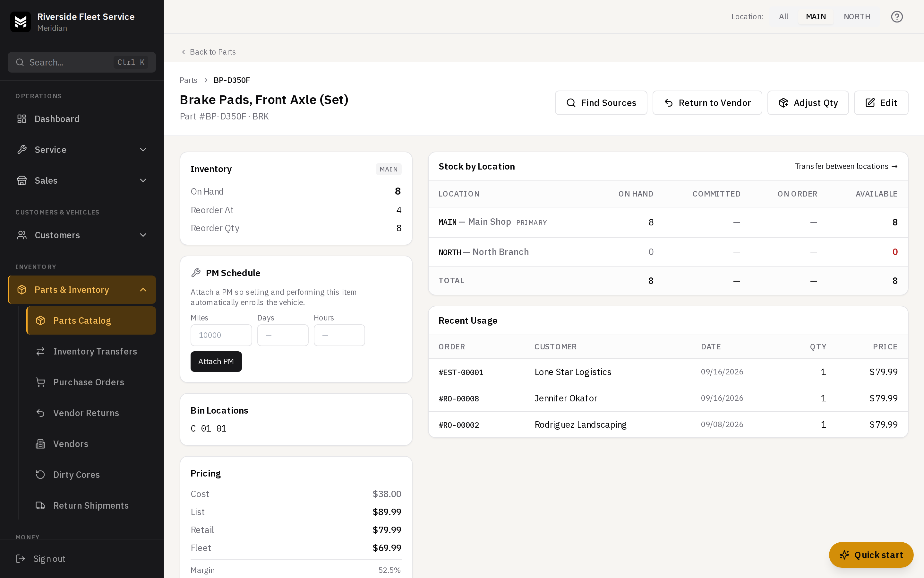Open order #RO-00008 in Recent Usage

pyautogui.click(x=458, y=398)
